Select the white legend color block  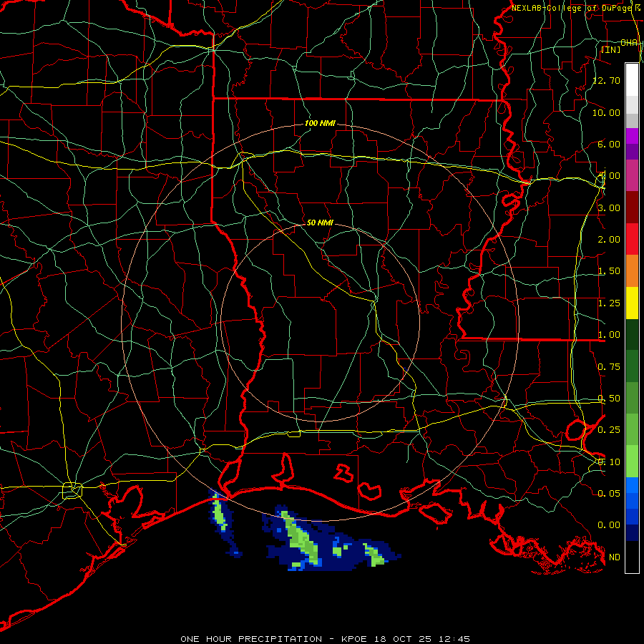pos(632,79)
